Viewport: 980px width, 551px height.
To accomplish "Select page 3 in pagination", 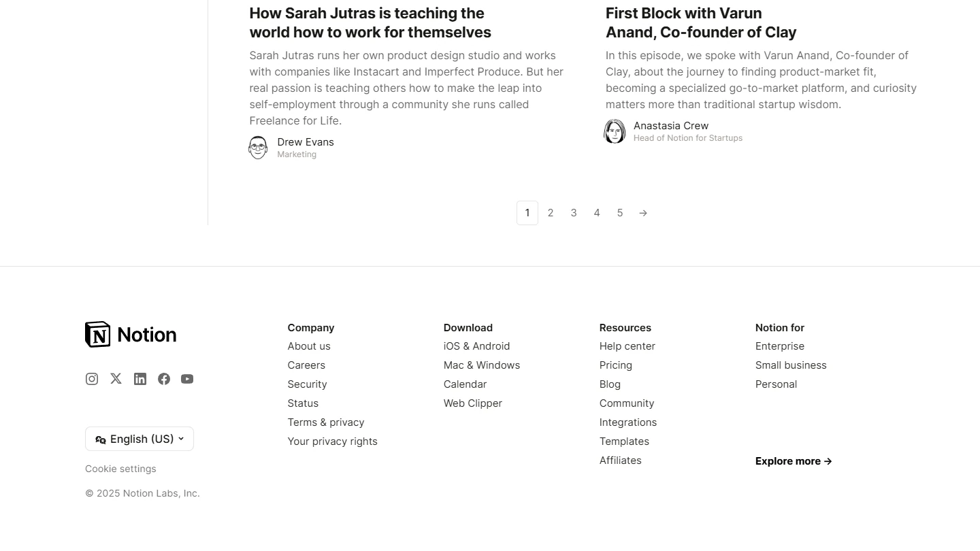I will [574, 213].
